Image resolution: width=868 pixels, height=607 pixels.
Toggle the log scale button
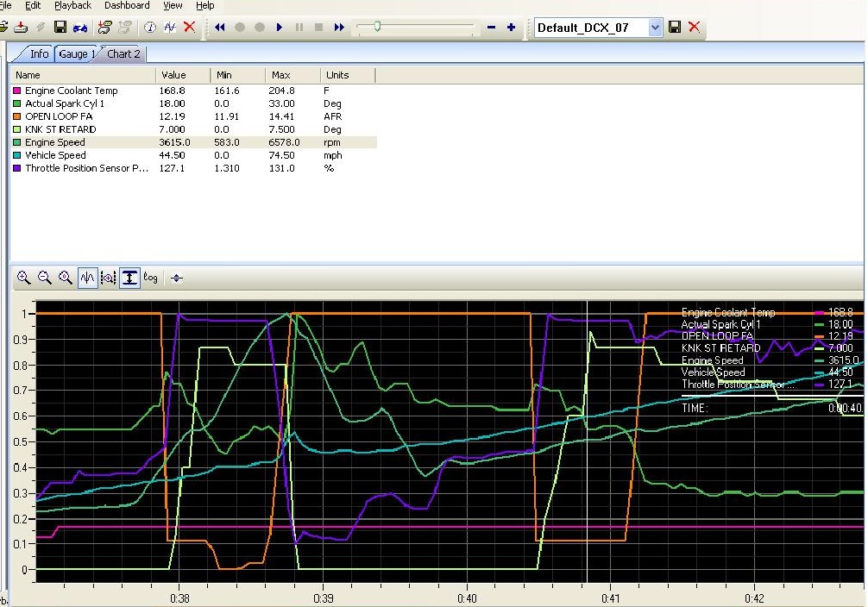(150, 278)
